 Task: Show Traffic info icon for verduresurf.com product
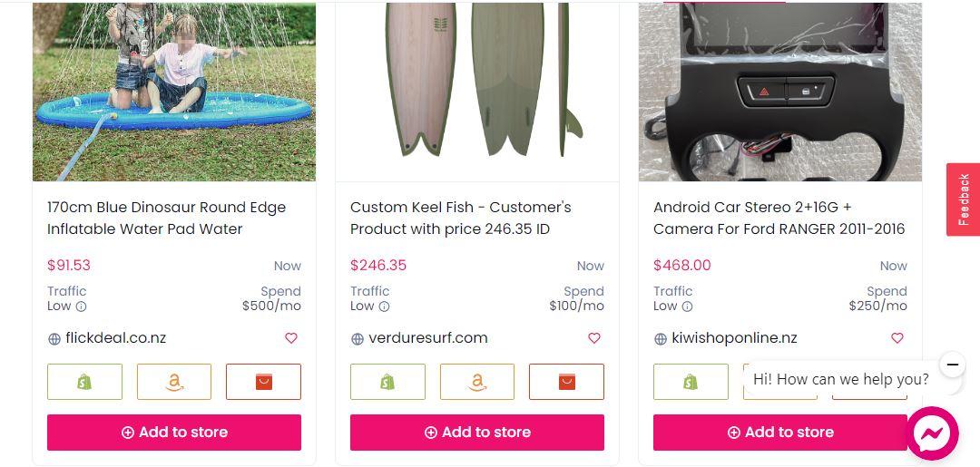tap(385, 306)
